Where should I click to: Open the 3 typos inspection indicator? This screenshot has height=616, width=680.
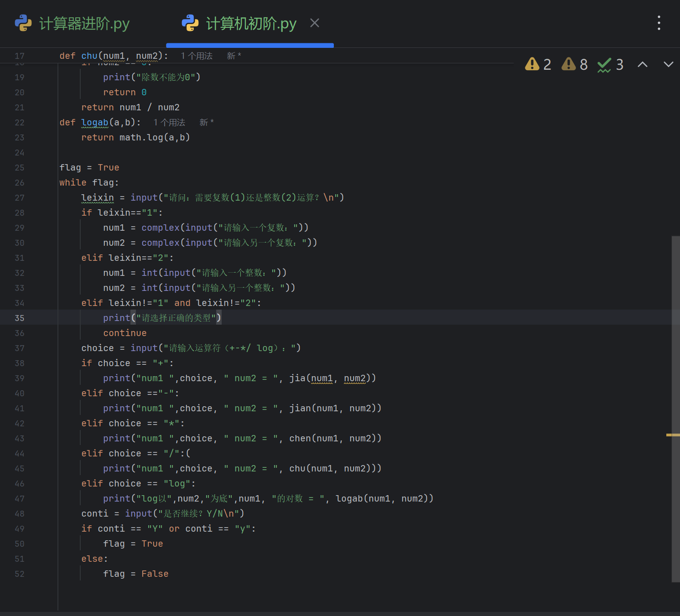tap(610, 64)
